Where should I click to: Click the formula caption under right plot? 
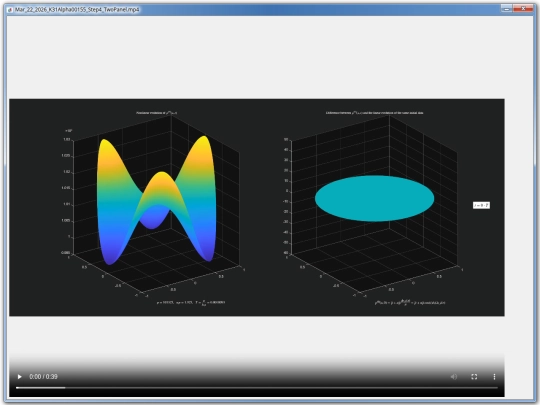coord(410,303)
